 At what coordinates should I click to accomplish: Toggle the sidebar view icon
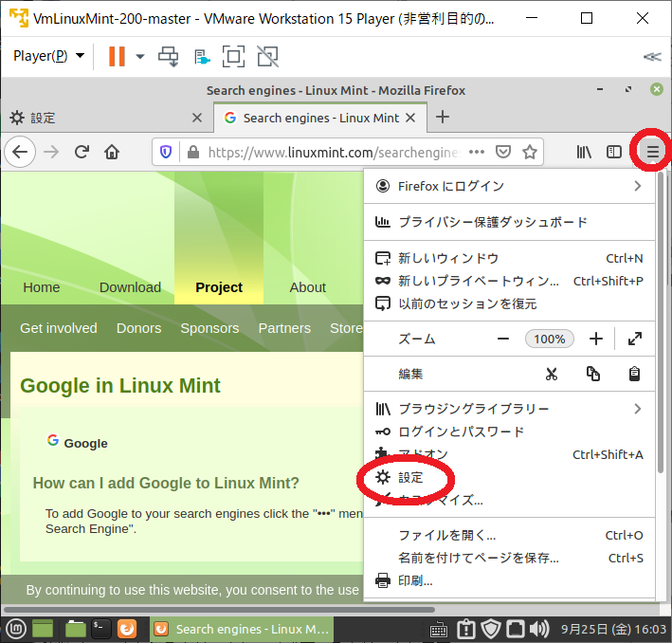tap(614, 152)
